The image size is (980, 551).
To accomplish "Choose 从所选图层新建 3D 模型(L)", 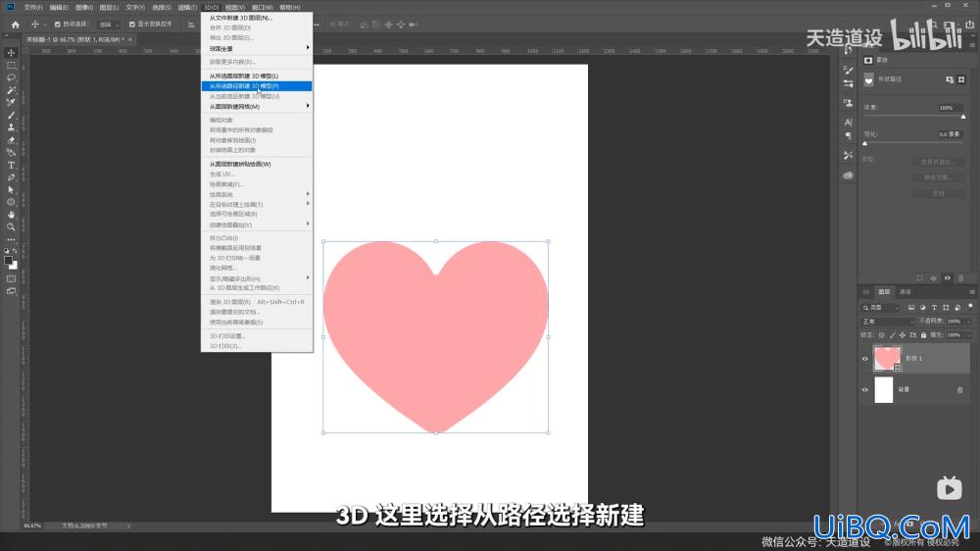I will [x=257, y=75].
